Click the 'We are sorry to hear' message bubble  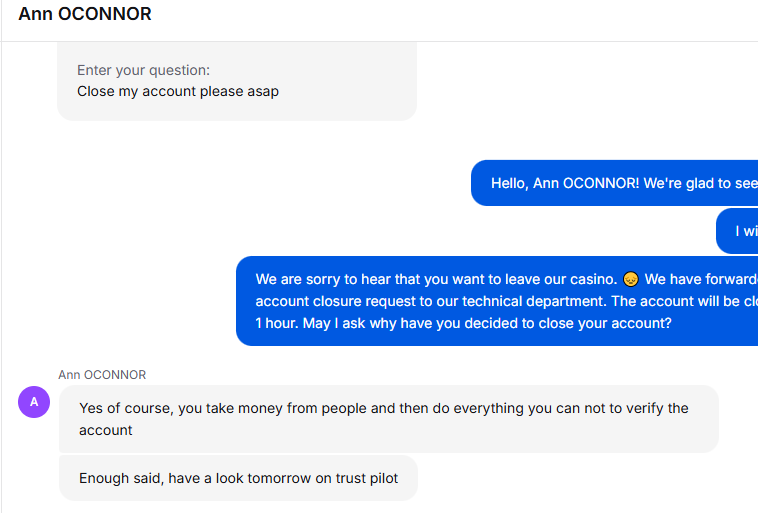click(497, 301)
